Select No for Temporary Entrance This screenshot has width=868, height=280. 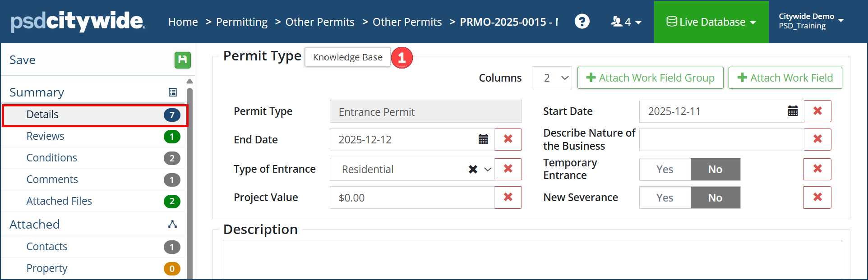pyautogui.click(x=715, y=169)
